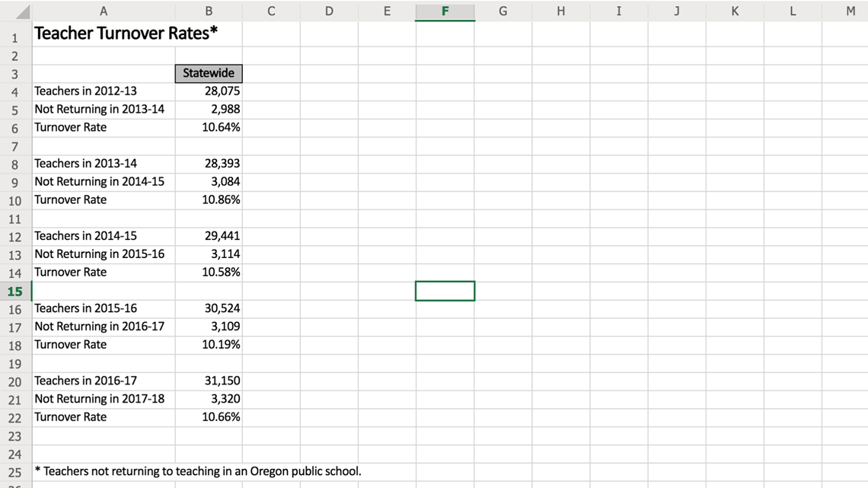This screenshot has height=488, width=868.
Task: Select the 29,441 value cell
Action: coord(209,236)
